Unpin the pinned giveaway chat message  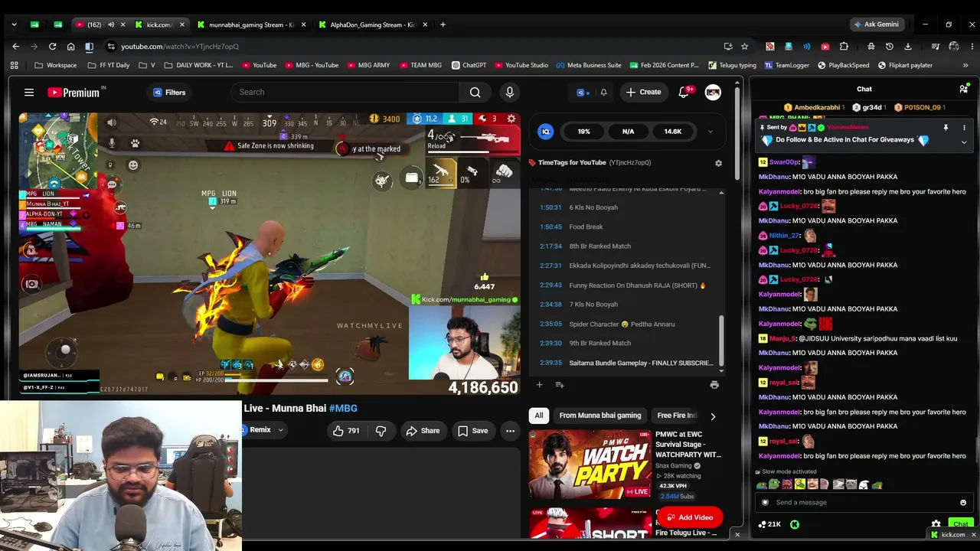946,128
